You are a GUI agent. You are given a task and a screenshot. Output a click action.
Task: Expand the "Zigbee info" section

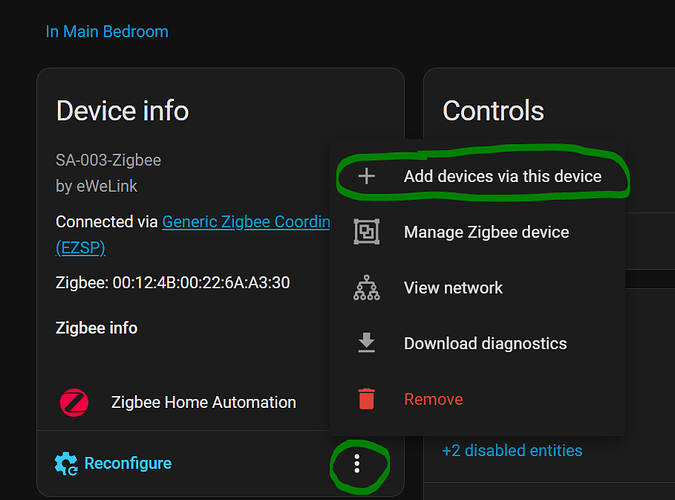[x=97, y=328]
